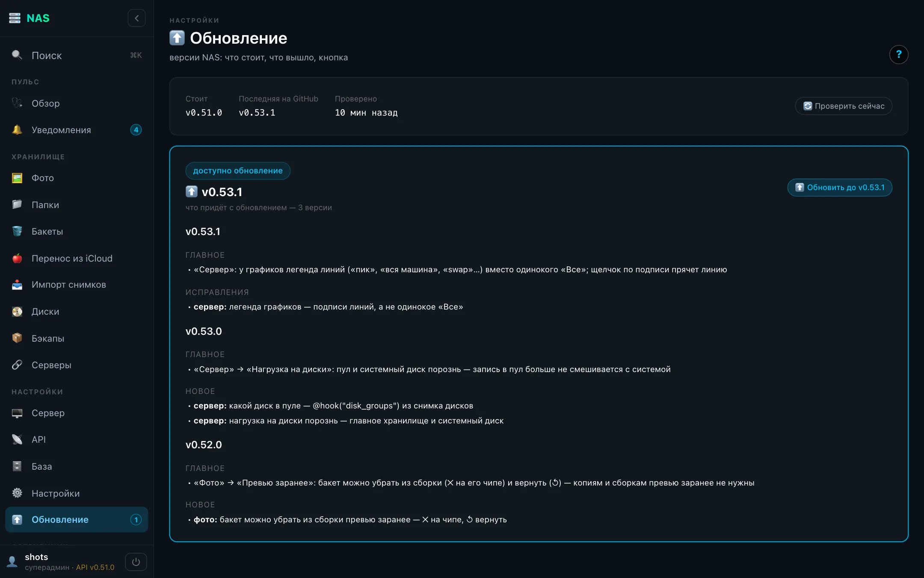Click the 10 мин назад value

click(x=366, y=113)
